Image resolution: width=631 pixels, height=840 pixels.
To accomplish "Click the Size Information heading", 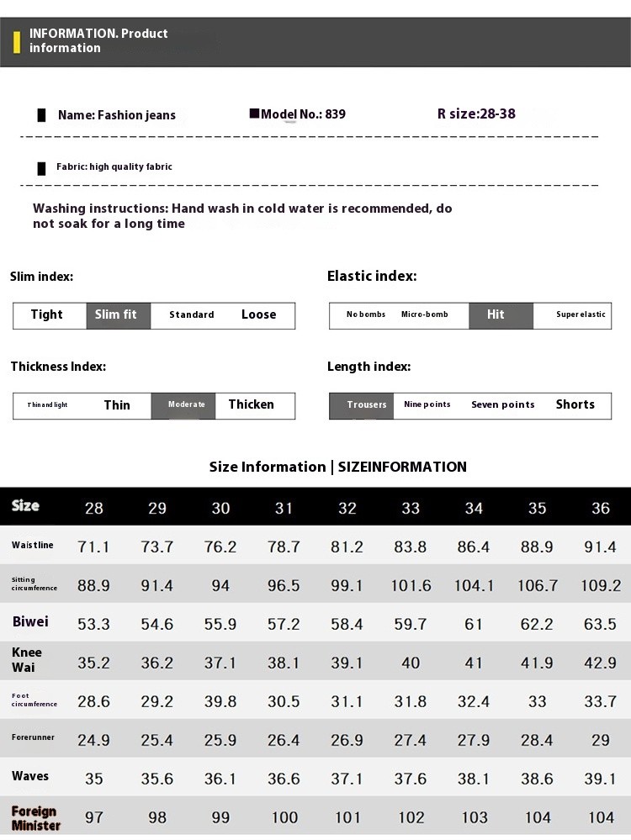I will tap(337, 467).
